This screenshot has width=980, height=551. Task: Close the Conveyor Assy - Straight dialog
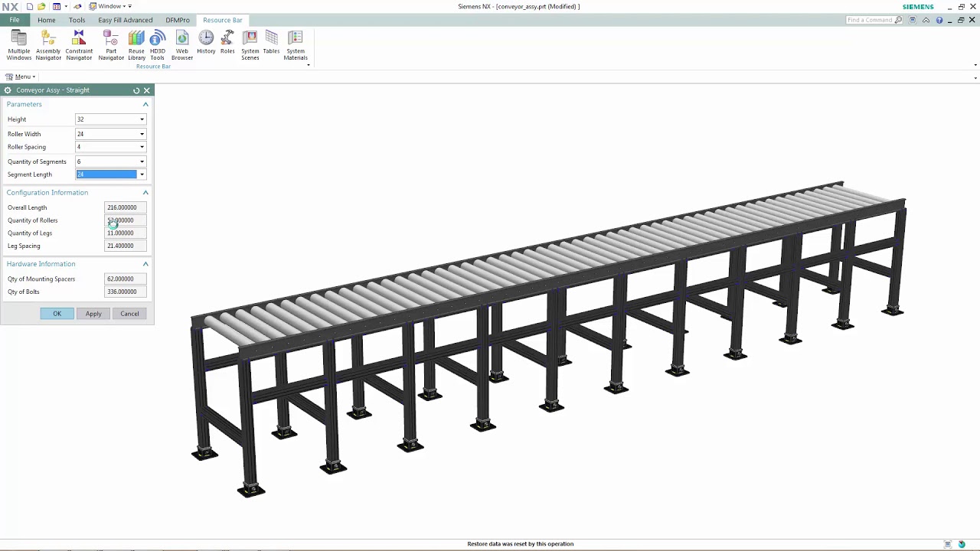[x=147, y=90]
